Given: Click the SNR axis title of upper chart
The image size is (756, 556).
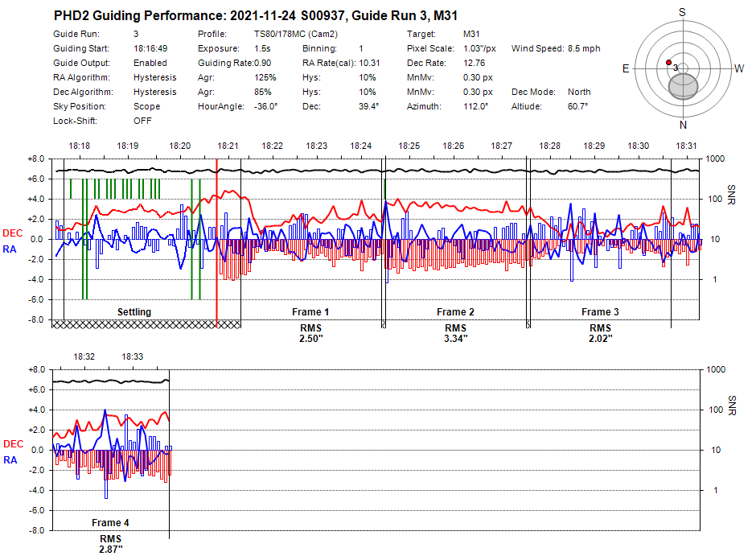Looking at the screenshot, I should click(731, 195).
